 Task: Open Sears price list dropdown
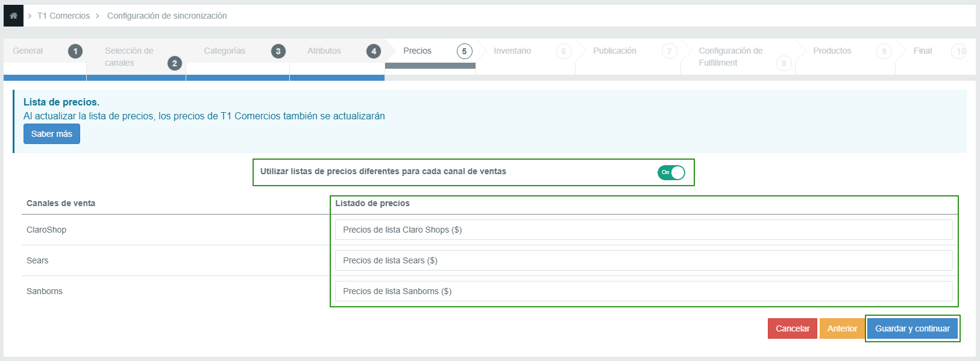coord(644,260)
